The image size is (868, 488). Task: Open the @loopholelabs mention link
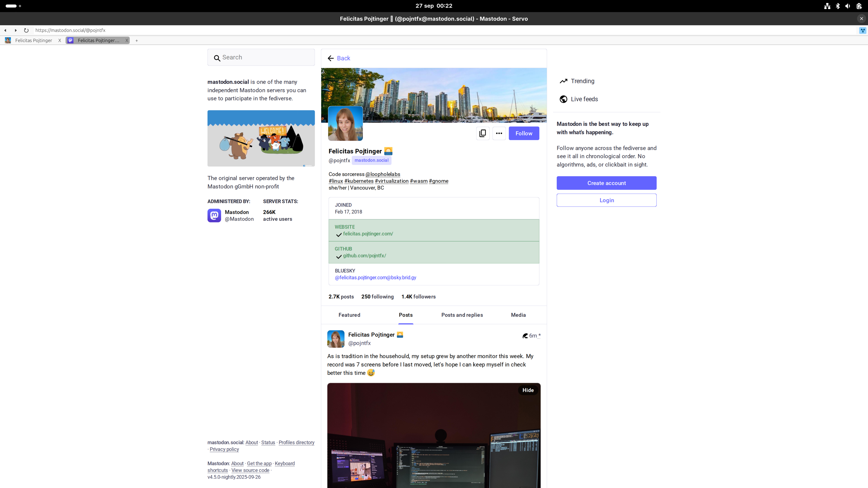pyautogui.click(x=383, y=174)
